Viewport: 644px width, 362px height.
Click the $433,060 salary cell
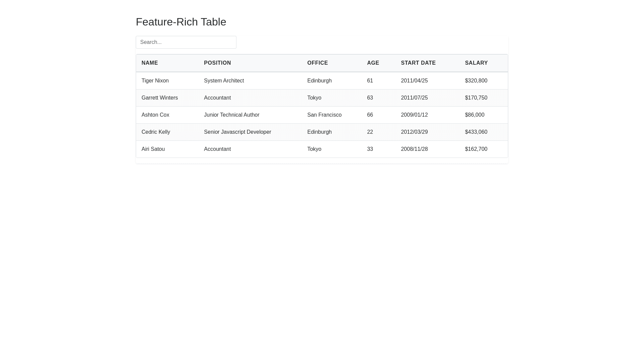pos(476,132)
